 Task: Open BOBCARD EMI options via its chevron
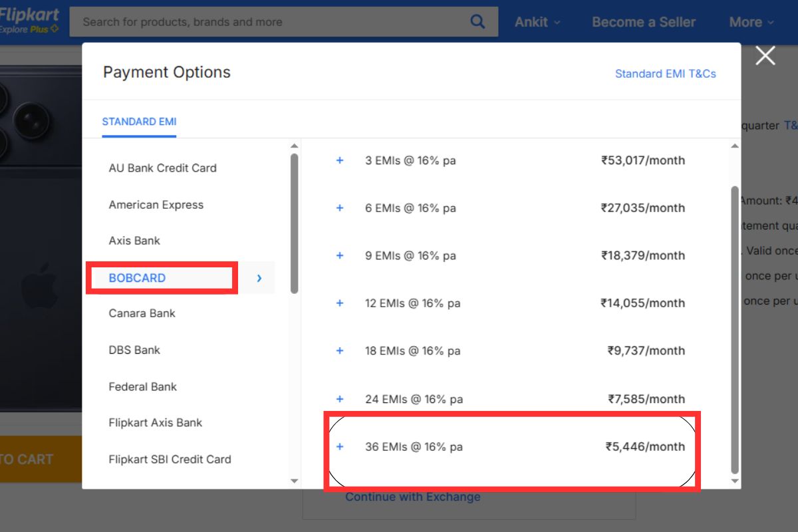[259, 279]
